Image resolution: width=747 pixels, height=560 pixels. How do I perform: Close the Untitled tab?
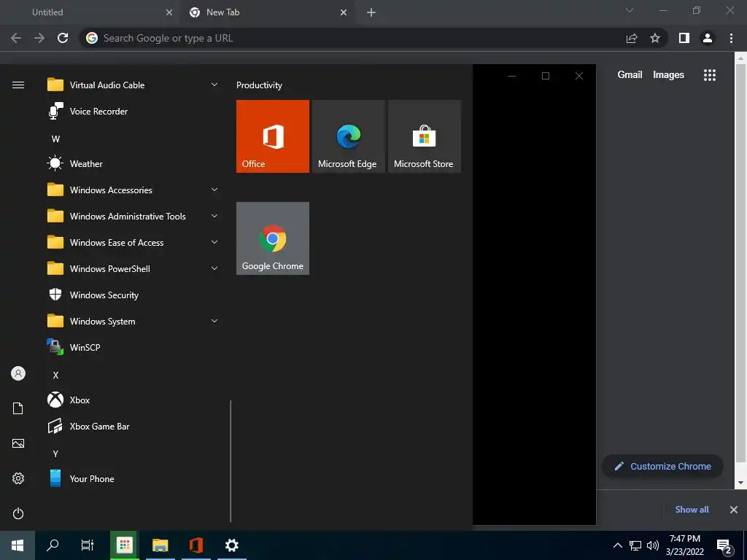[169, 12]
